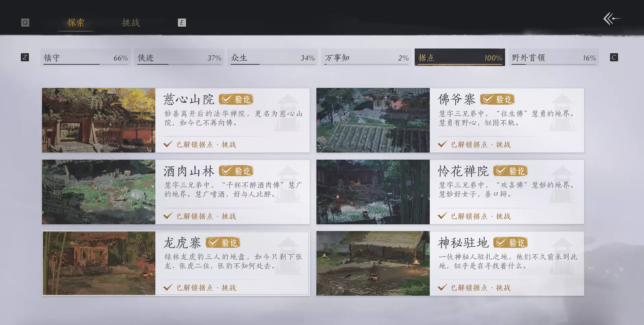
Task: Click the 验讫 badge beside 佛爷寨
Action: 497,99
